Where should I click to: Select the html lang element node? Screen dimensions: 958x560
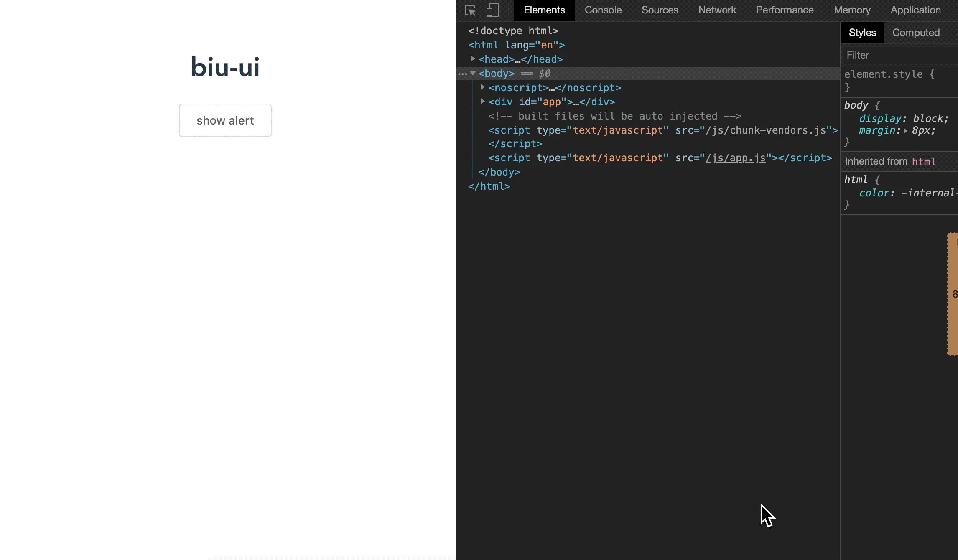(516, 45)
